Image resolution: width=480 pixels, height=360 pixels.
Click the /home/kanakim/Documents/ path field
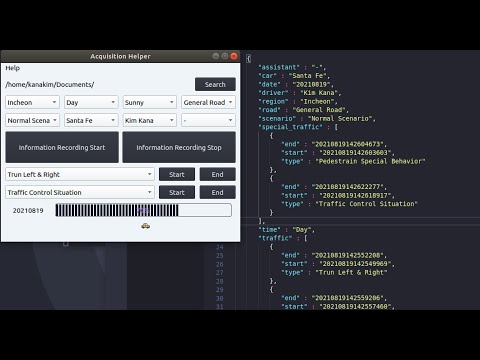(50, 84)
